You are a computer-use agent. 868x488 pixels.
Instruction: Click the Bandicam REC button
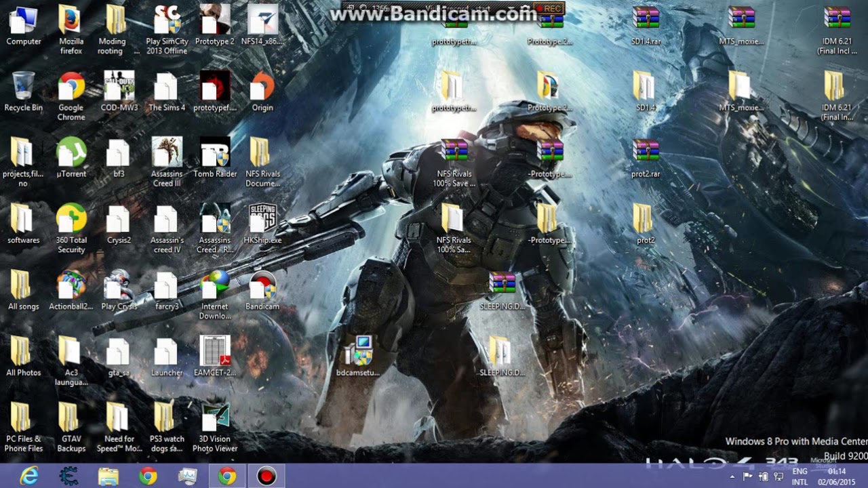pos(549,9)
